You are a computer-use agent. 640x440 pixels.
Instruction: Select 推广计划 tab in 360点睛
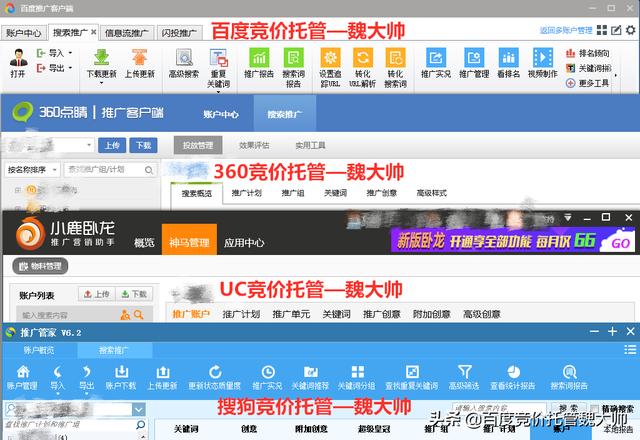(247, 193)
